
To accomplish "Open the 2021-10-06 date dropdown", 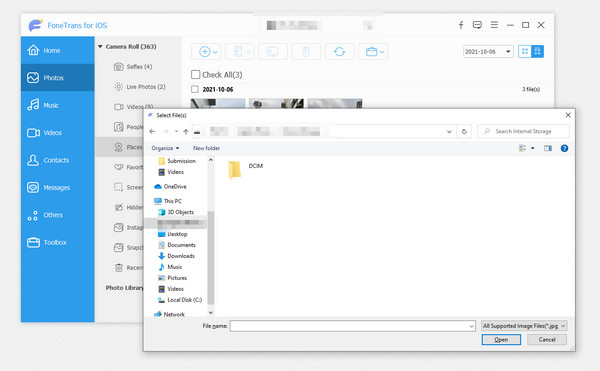I will tap(488, 52).
